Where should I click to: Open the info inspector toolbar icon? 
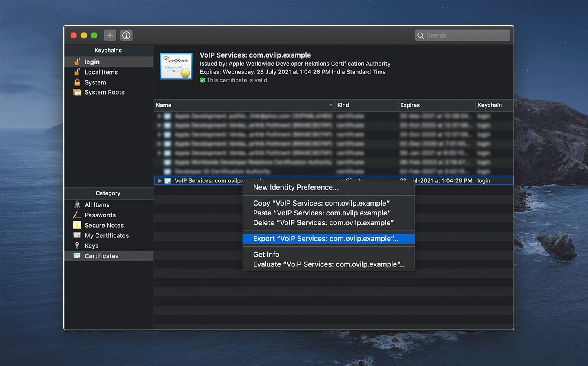click(127, 35)
